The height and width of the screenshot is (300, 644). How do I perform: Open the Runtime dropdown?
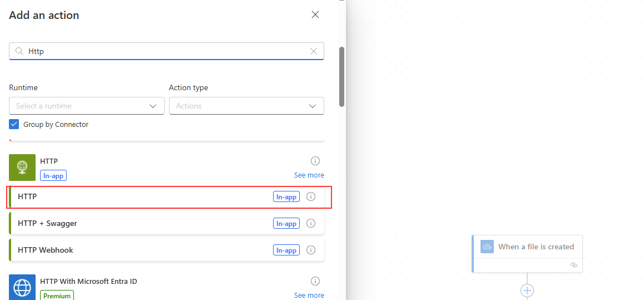87,106
